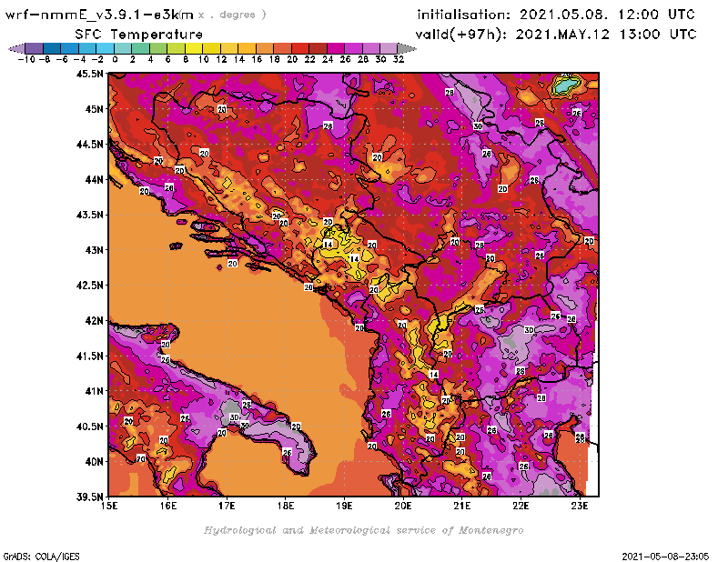
Task: Click the legend swatch between -8 and -6
Action: pos(52,48)
